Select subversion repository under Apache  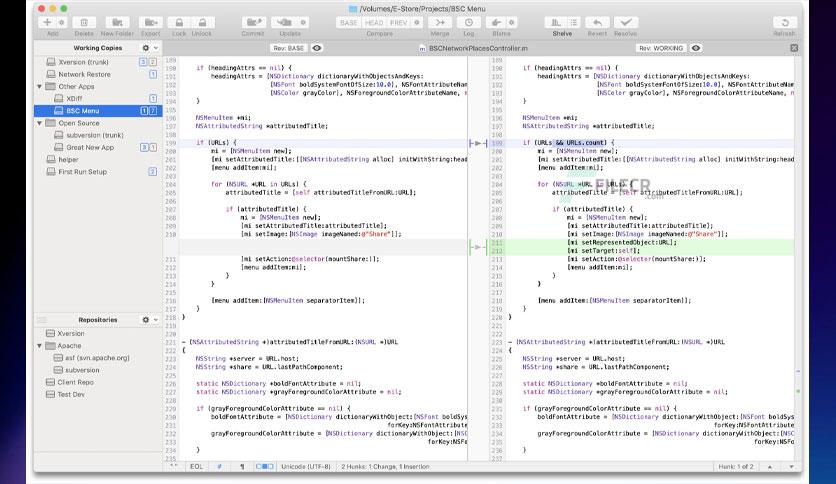98,370
